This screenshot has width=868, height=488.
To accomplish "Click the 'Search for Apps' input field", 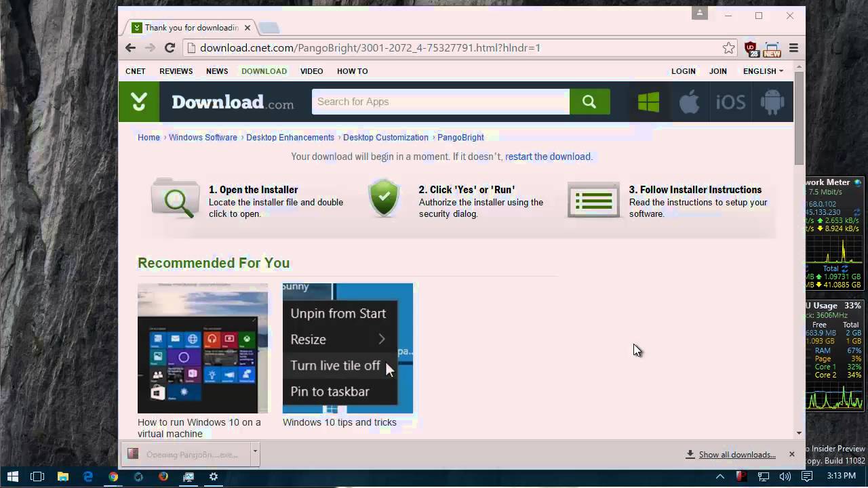I will 441,102.
